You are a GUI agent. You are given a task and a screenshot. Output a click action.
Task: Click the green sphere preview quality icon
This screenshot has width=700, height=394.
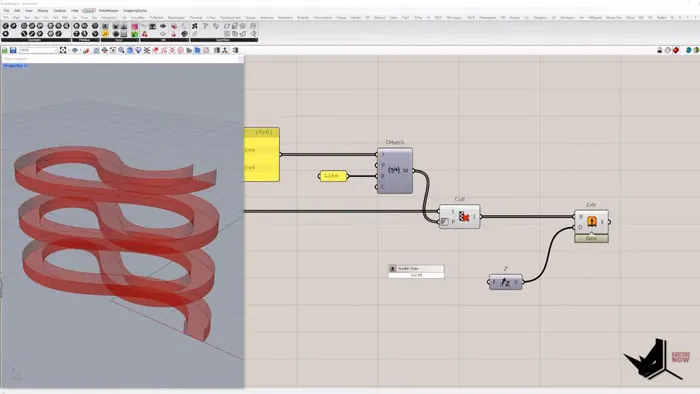pyautogui.click(x=696, y=50)
